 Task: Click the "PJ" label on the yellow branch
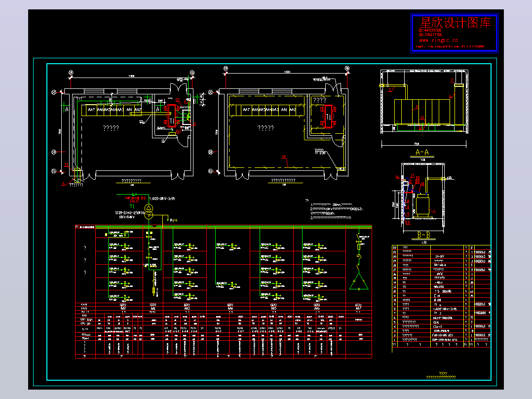click(x=173, y=220)
